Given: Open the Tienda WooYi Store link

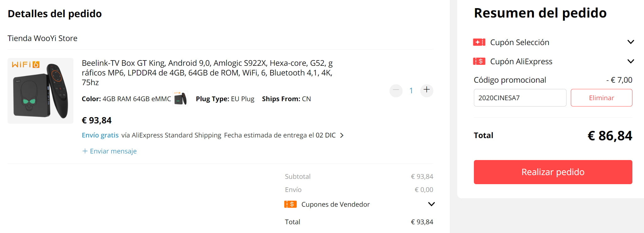Looking at the screenshot, I should 42,38.
